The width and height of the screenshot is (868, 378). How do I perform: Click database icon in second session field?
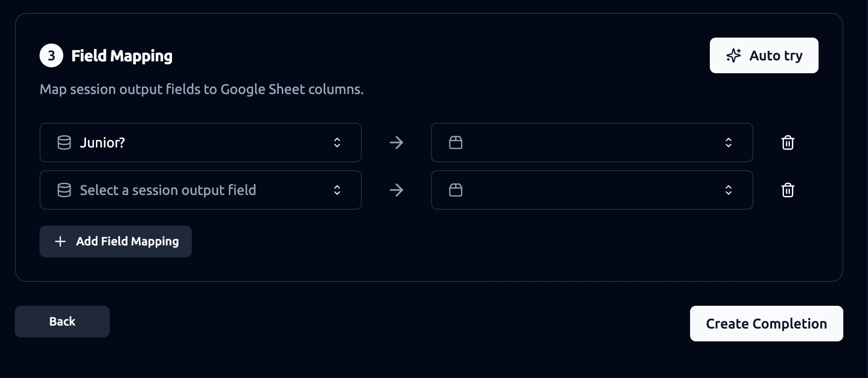point(64,190)
